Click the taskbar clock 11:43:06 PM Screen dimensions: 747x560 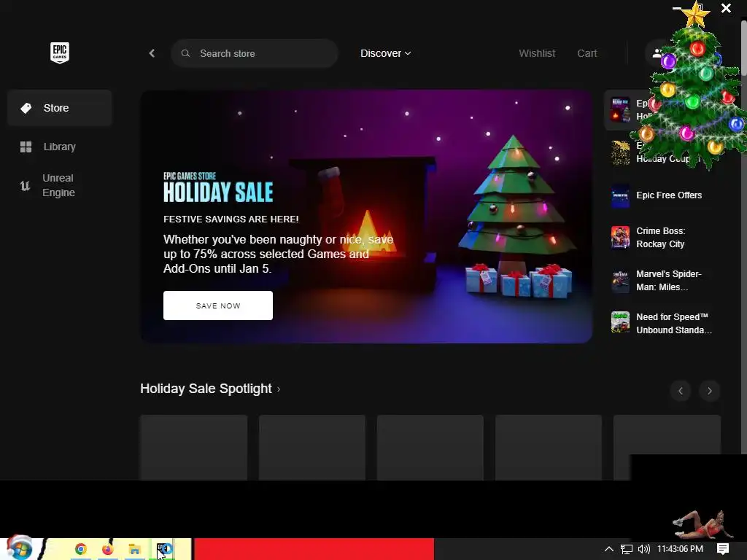(681, 549)
